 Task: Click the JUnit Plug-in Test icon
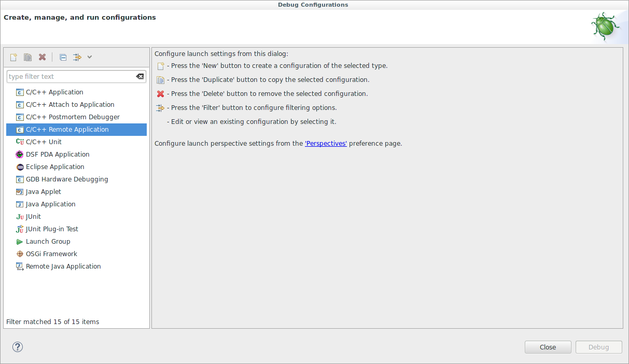(20, 229)
